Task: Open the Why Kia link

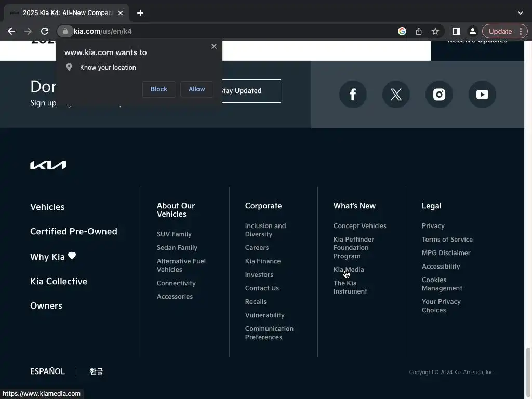Action: 53,257
